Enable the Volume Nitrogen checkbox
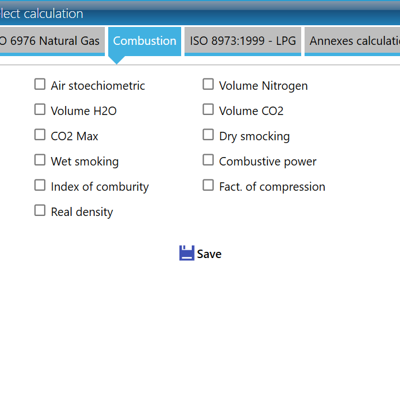 click(208, 84)
